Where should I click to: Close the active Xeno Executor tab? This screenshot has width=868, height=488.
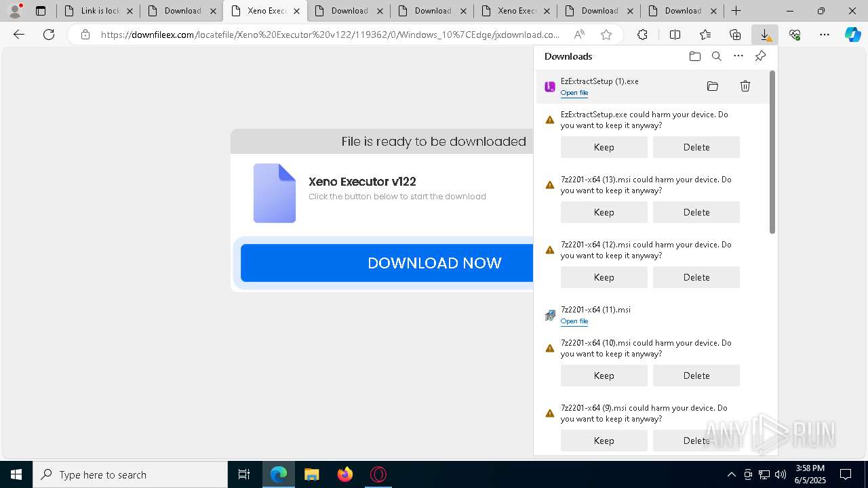coord(296,11)
